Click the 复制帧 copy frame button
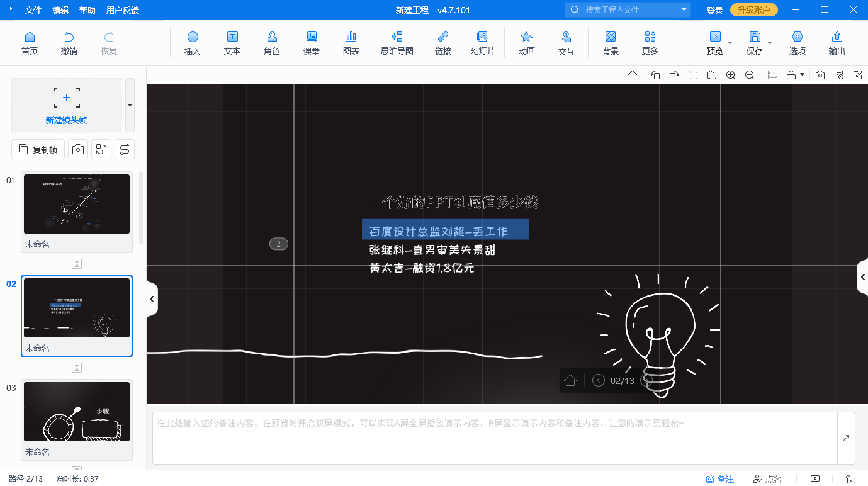Image resolution: width=868 pixels, height=486 pixels. [38, 149]
